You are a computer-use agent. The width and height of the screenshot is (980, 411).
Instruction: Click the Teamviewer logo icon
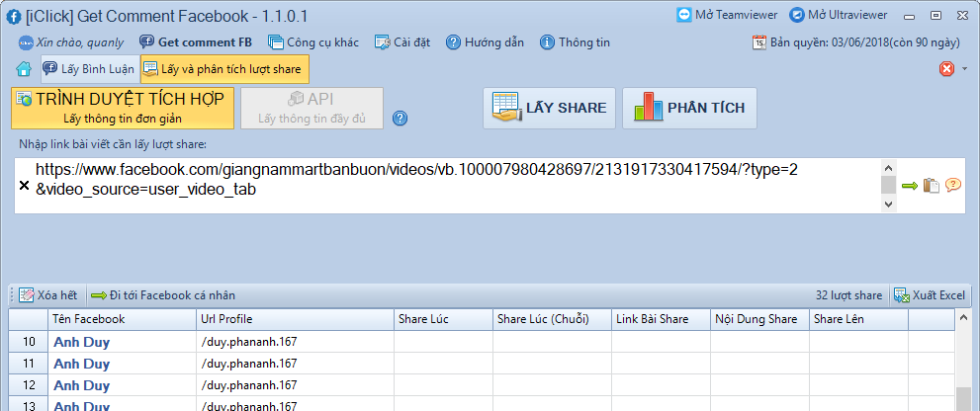(x=684, y=15)
